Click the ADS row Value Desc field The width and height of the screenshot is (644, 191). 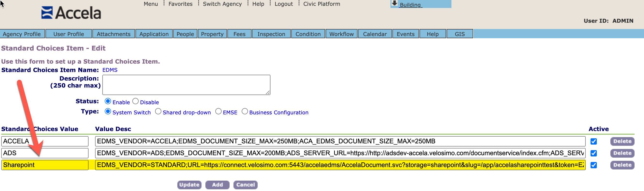[x=340, y=153]
